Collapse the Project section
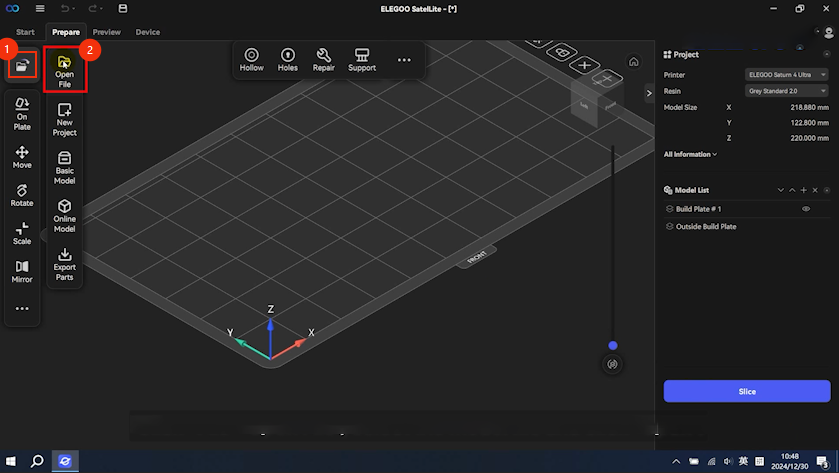This screenshot has width=839, height=473. (x=827, y=54)
